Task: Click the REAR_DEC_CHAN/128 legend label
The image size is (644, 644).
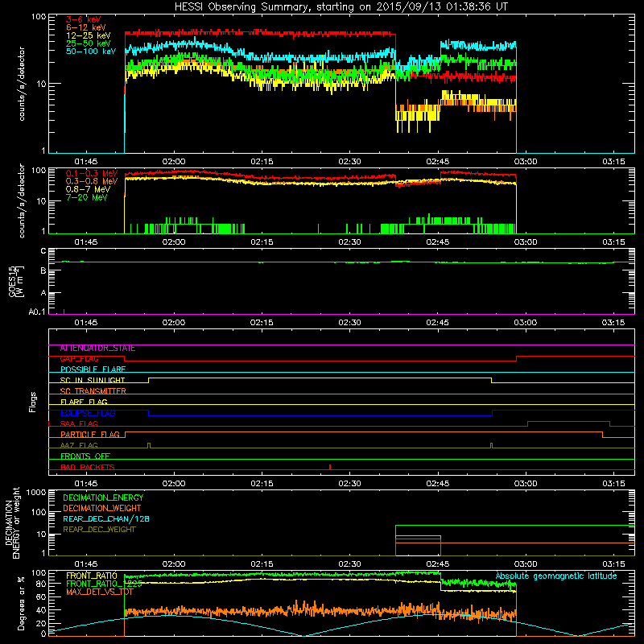Action: (106, 519)
